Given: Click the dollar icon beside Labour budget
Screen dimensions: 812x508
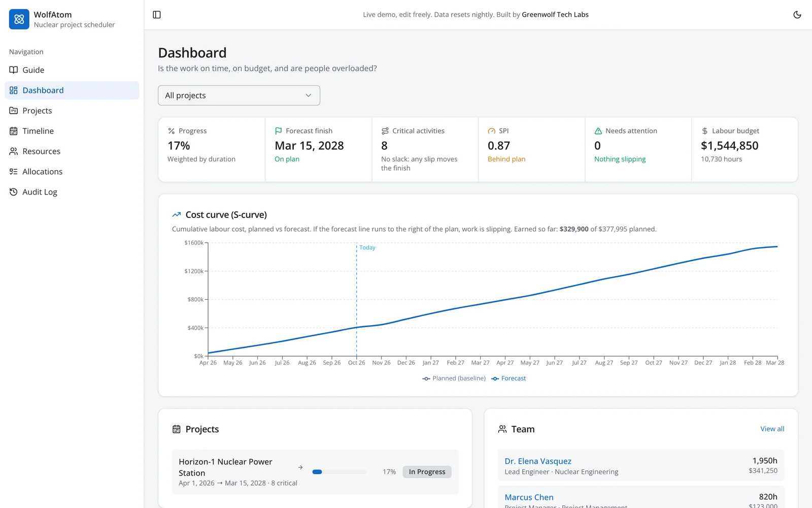Looking at the screenshot, I should coord(704,131).
